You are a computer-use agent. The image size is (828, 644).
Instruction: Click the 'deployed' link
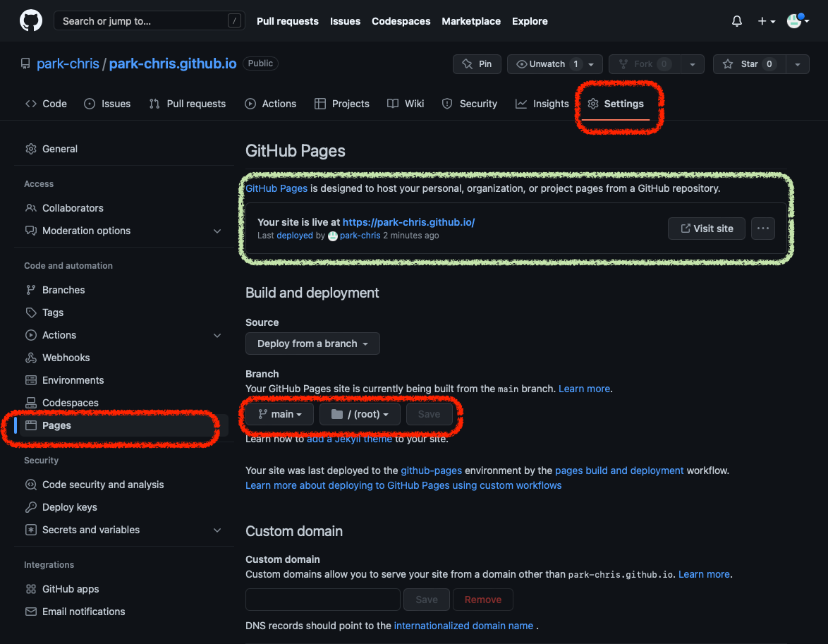point(295,236)
